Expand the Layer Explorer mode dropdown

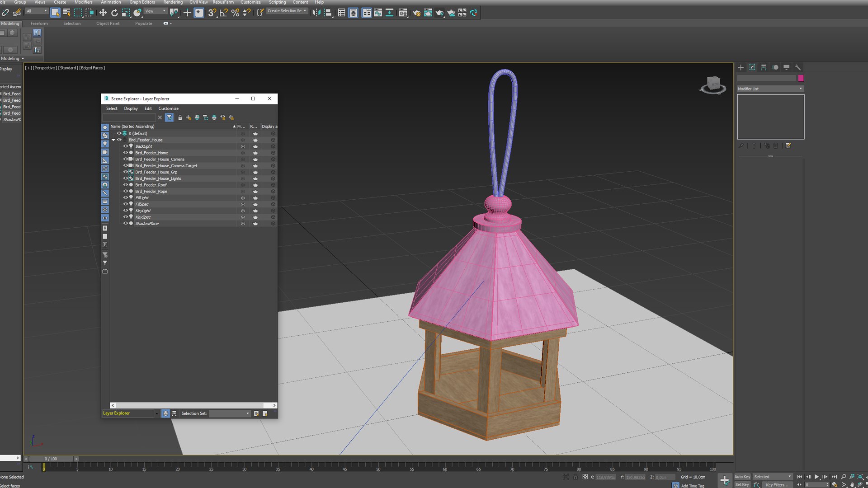(x=156, y=413)
